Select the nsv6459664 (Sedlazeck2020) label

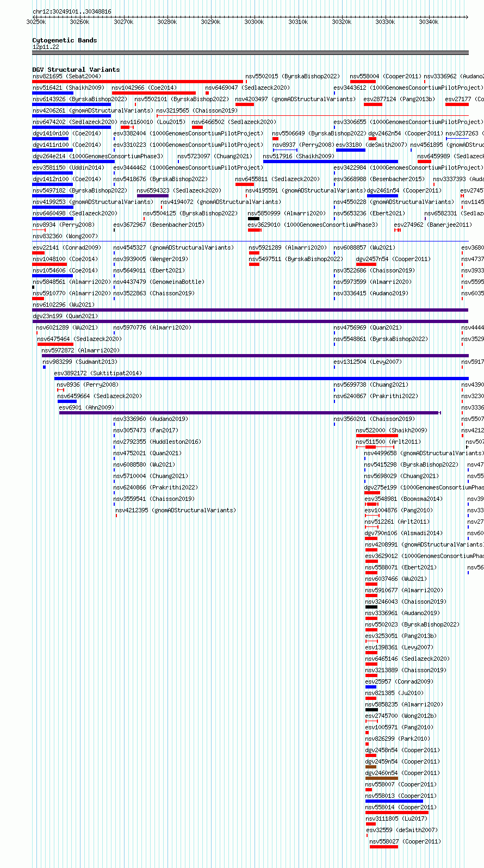pyautogui.click(x=100, y=396)
